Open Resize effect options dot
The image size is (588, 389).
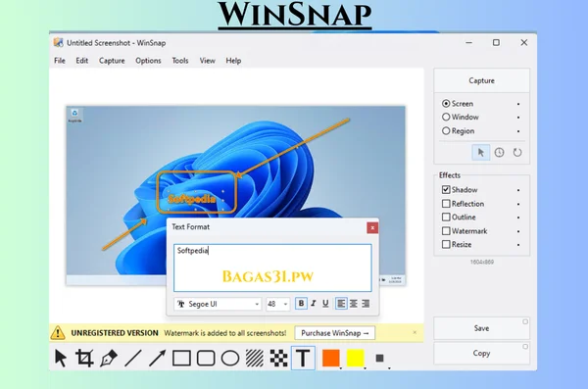(518, 245)
